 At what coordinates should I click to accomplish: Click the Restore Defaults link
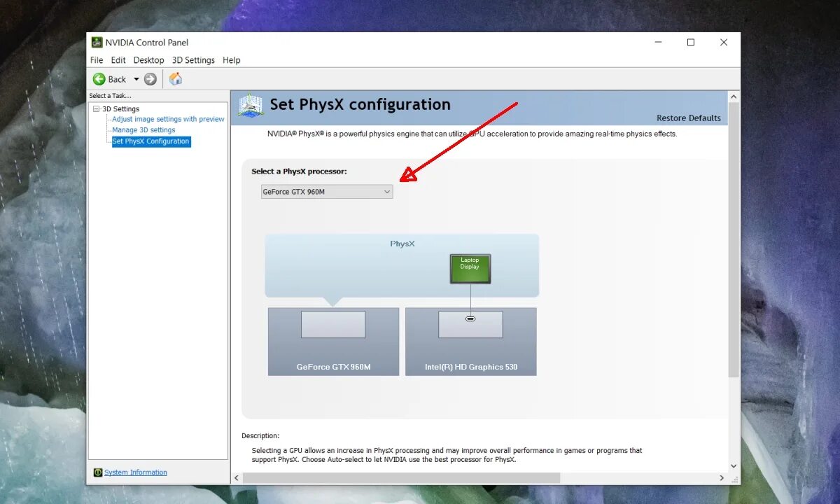[x=689, y=118]
